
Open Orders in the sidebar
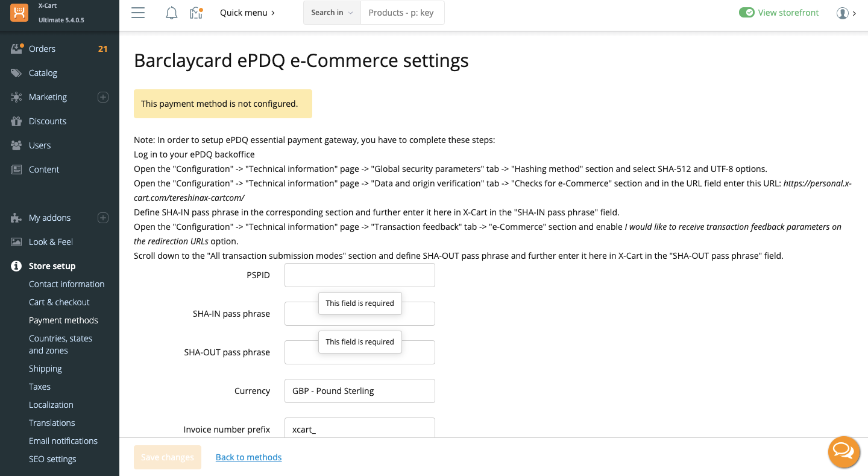point(42,49)
